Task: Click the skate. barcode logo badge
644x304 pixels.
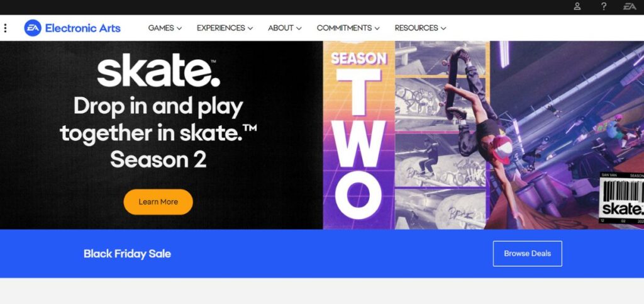Action: [x=622, y=198]
